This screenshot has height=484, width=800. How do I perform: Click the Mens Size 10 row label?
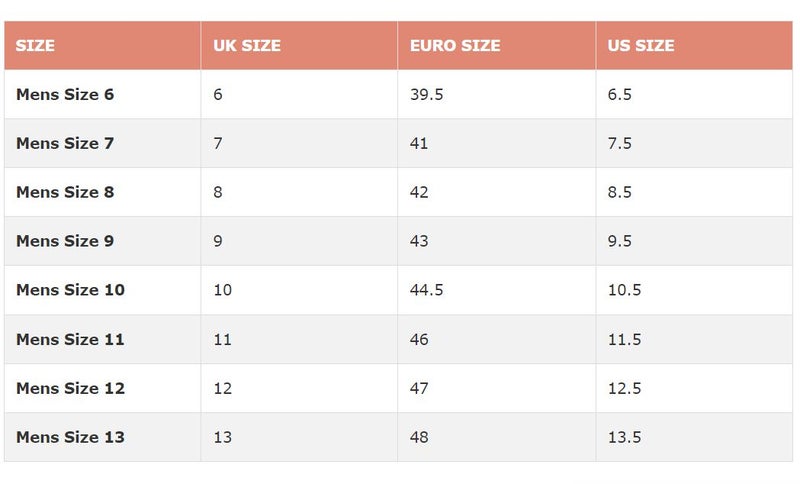tap(70, 290)
